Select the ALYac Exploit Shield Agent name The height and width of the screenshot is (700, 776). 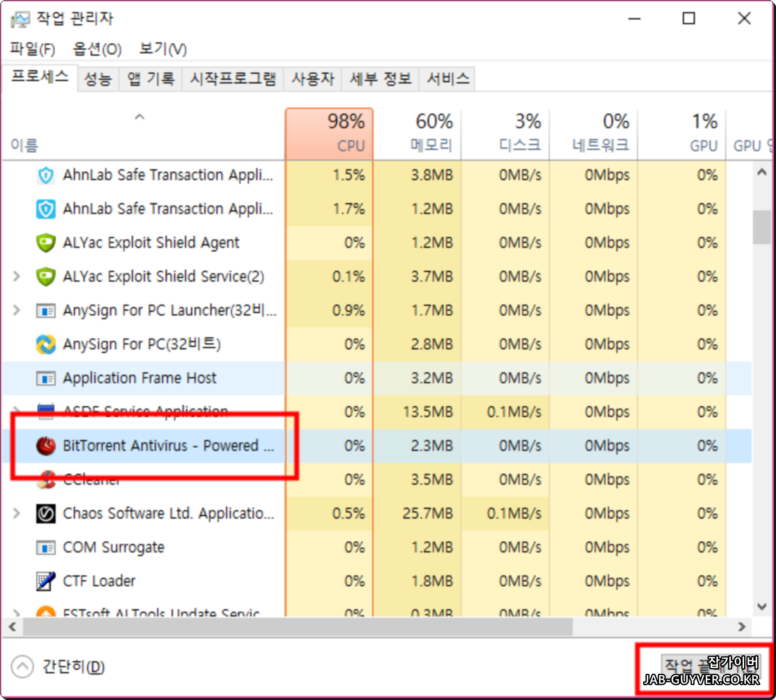click(151, 243)
